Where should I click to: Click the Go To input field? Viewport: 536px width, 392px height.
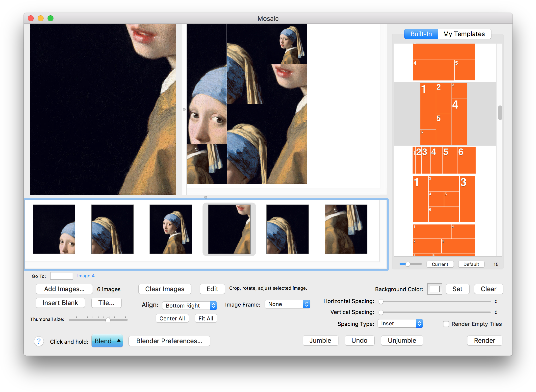tap(62, 276)
